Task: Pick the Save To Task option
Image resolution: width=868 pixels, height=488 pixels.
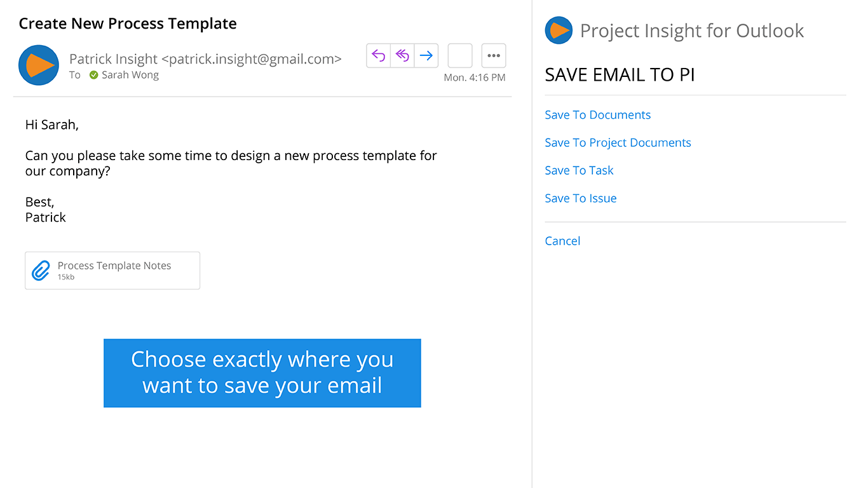Action: coord(579,170)
